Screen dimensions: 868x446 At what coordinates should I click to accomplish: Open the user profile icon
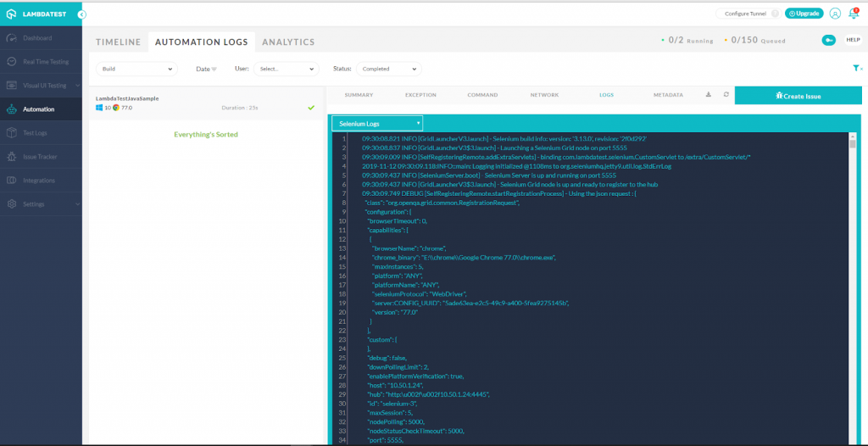coord(835,14)
